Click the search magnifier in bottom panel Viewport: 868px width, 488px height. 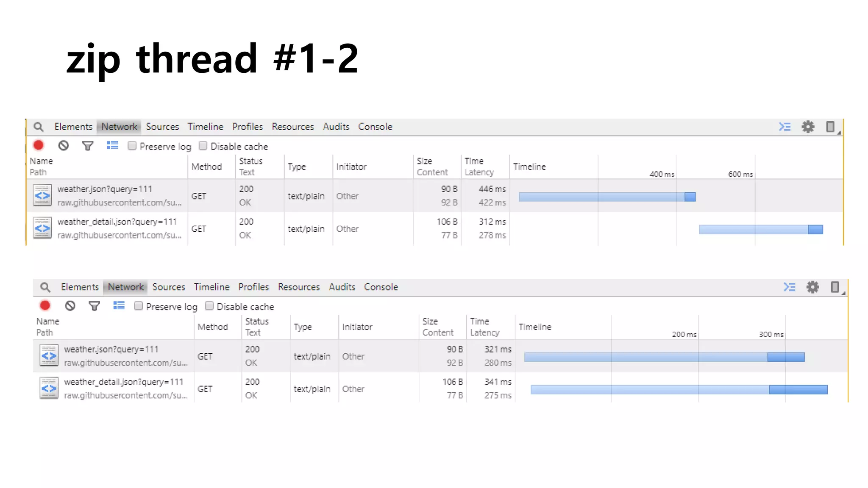pyautogui.click(x=45, y=287)
